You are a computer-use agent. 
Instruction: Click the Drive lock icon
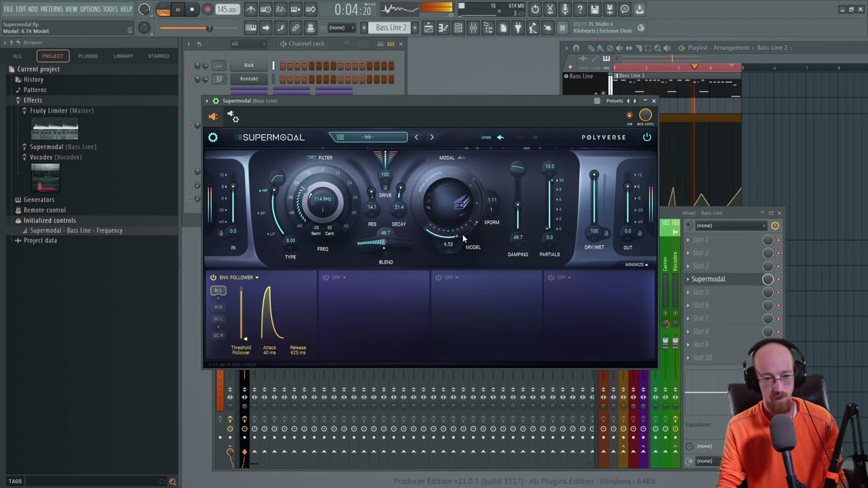[x=385, y=188]
